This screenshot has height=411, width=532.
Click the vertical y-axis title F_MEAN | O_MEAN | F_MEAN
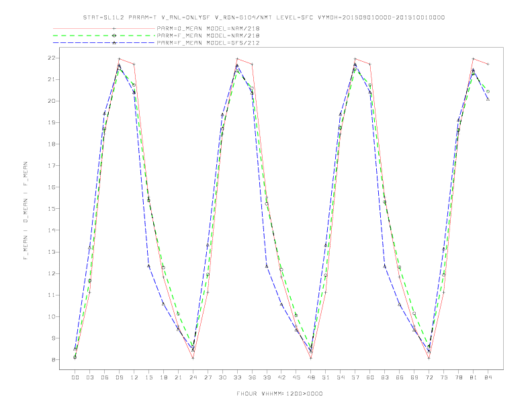[x=26, y=211]
